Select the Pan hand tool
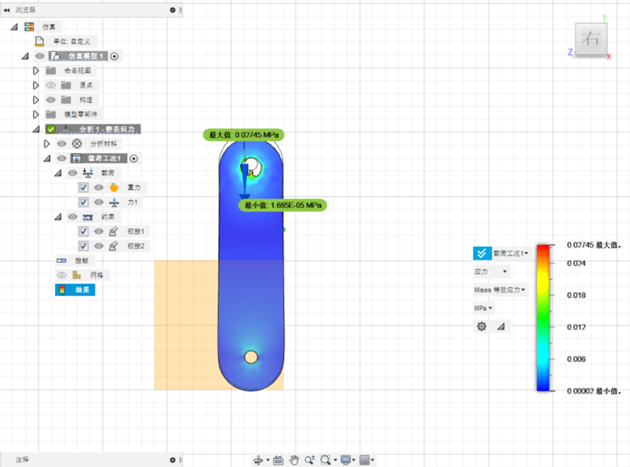This screenshot has height=467, width=630. [x=294, y=460]
